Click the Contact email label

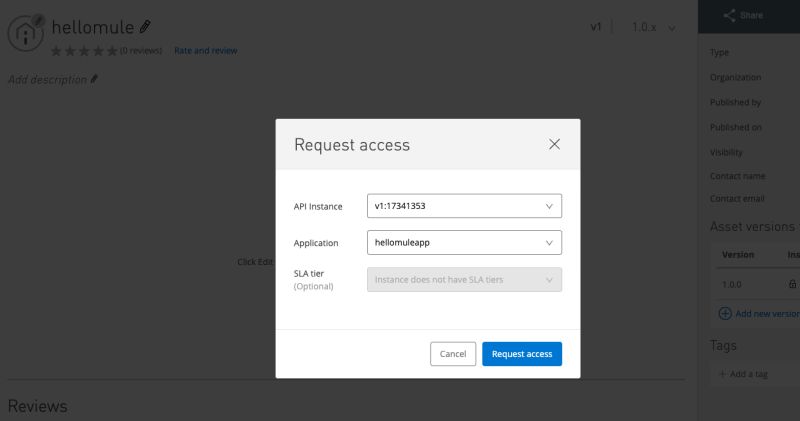737,199
